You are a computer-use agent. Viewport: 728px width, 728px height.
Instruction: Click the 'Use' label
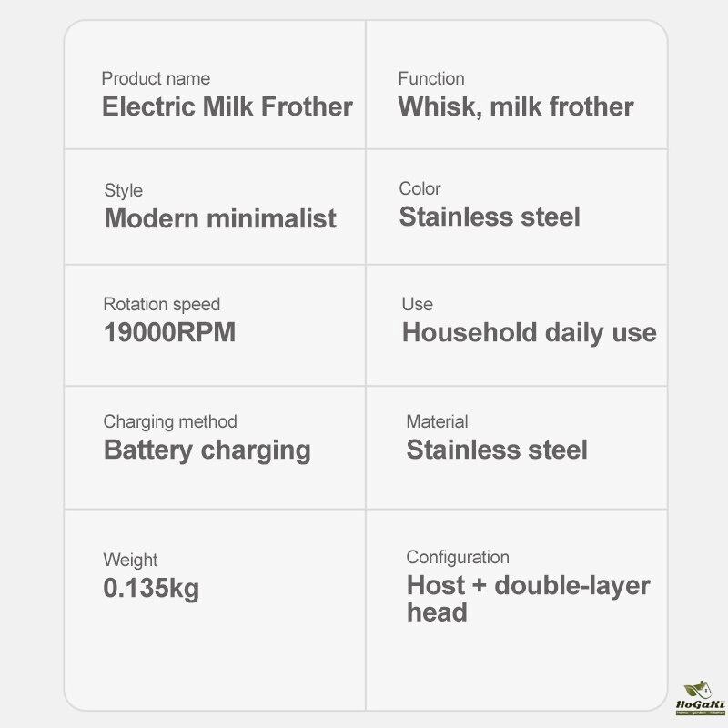click(x=418, y=304)
